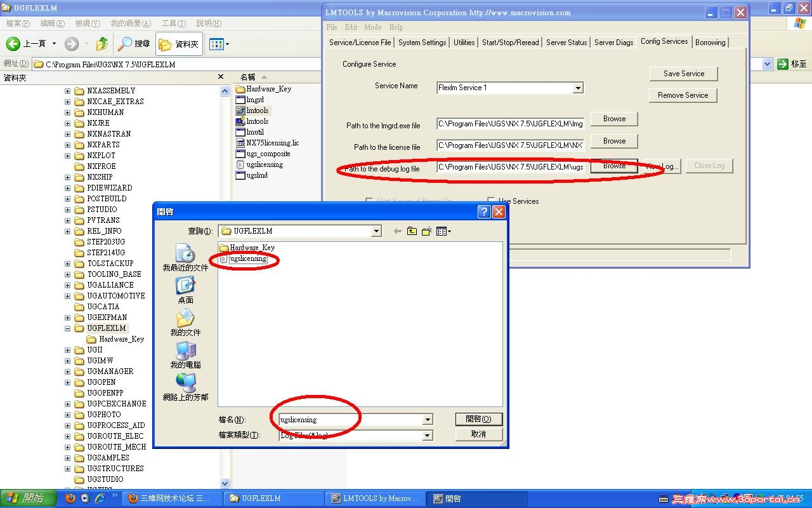Open the Explorer views icon menu

219,44
